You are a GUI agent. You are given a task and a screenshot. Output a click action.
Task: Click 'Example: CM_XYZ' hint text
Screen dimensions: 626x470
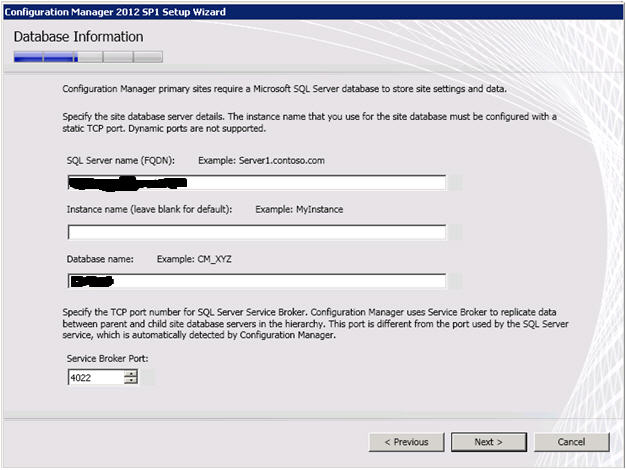point(194,259)
